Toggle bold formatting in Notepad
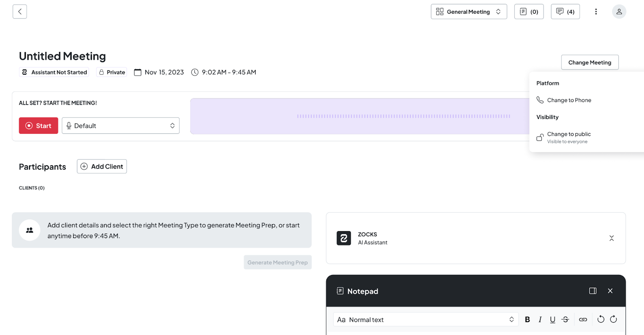This screenshot has width=644, height=335. pyautogui.click(x=527, y=320)
